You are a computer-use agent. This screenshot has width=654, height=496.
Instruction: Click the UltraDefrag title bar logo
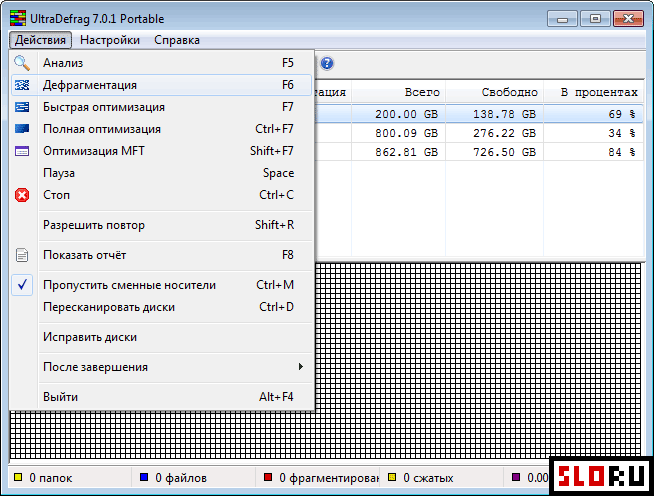(18, 18)
